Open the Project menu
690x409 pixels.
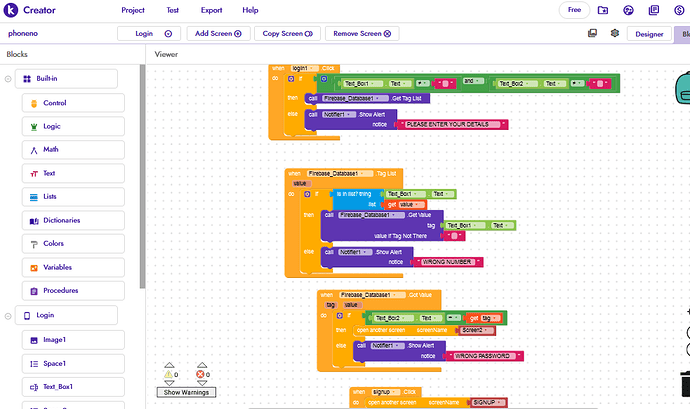133,10
